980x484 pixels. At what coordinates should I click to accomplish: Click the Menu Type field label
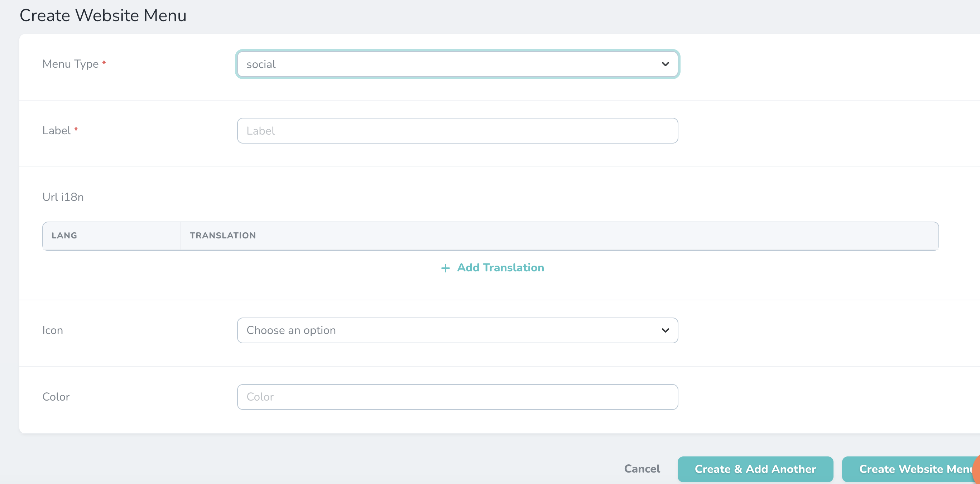pos(70,64)
